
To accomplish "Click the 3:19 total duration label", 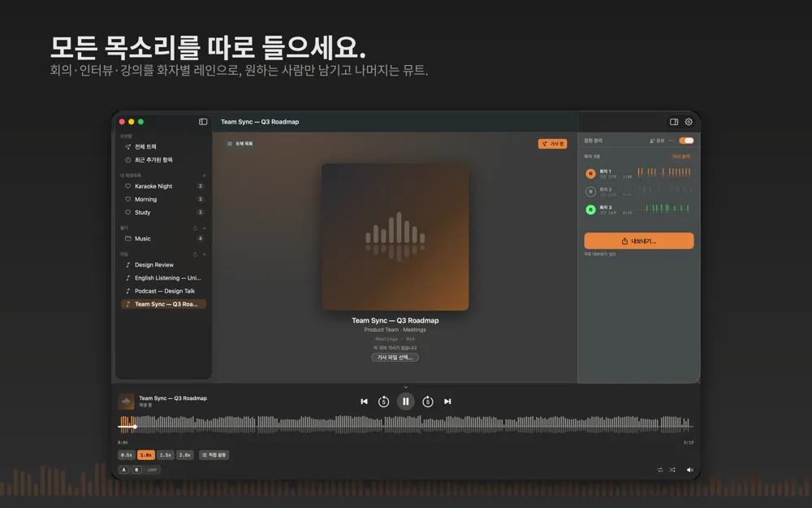I will [689, 443].
